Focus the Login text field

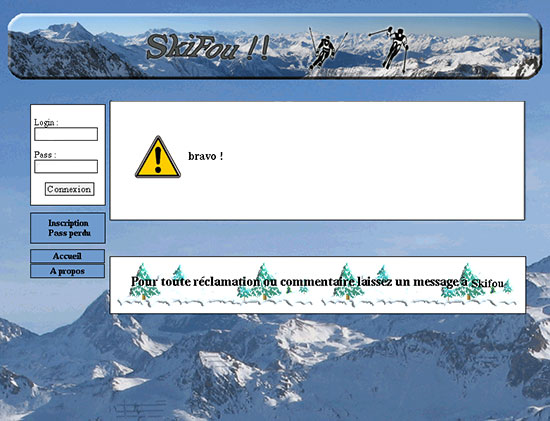coord(66,134)
